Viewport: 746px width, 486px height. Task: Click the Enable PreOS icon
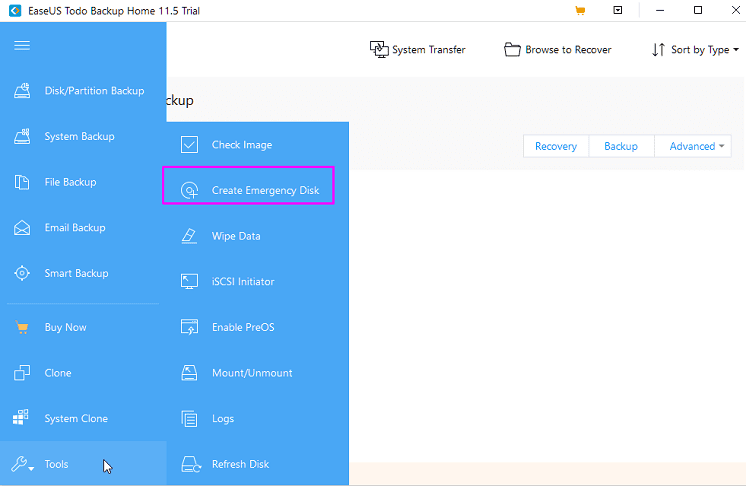[x=189, y=327]
